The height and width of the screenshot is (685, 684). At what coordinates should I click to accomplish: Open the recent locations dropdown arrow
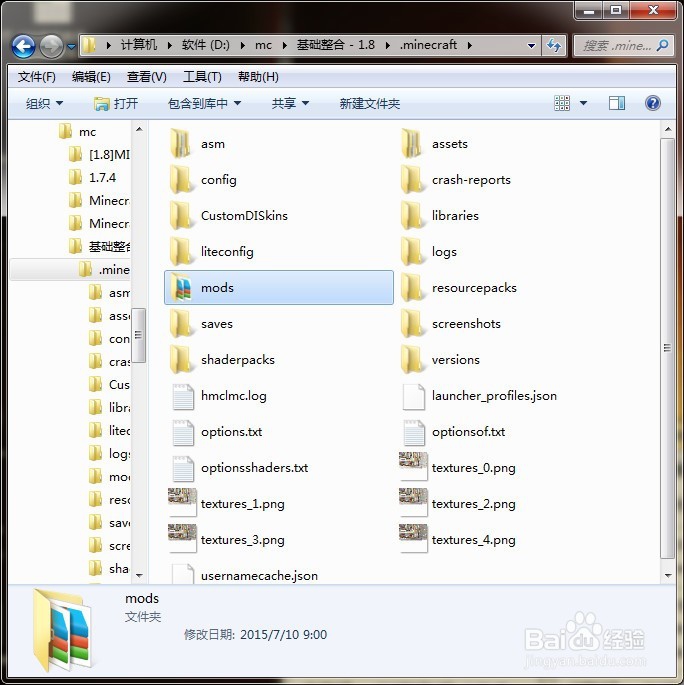[71, 46]
